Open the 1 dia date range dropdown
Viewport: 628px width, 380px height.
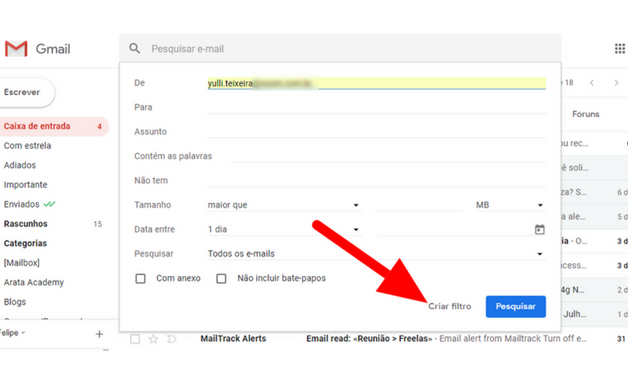285,229
